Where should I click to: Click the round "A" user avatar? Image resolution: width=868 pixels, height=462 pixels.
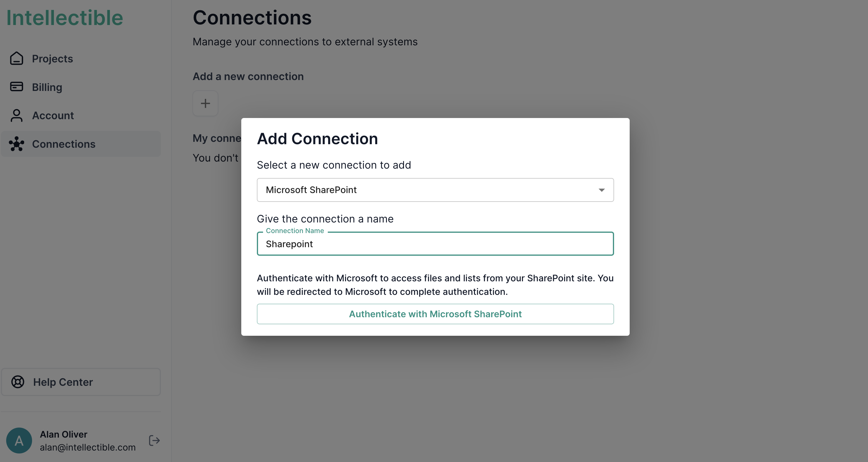pyautogui.click(x=19, y=440)
